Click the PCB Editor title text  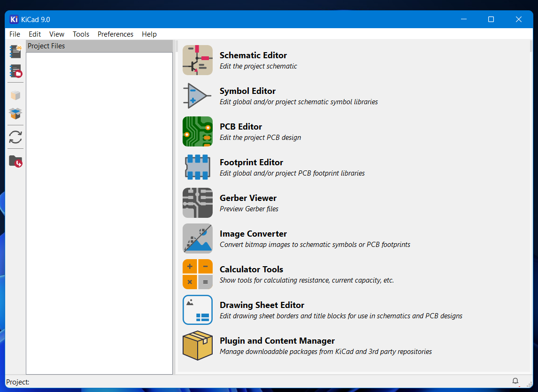click(x=241, y=127)
